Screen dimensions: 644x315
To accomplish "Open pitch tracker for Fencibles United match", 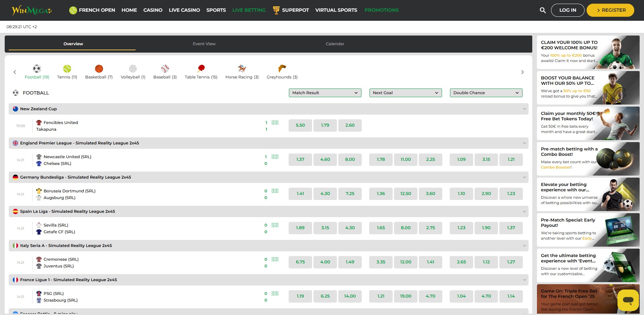I will 275,123.
